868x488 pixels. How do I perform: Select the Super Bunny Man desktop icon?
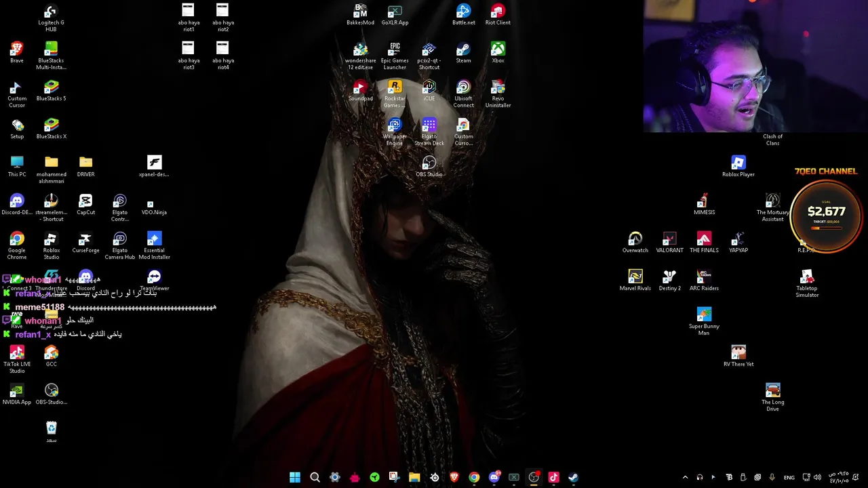tap(704, 321)
